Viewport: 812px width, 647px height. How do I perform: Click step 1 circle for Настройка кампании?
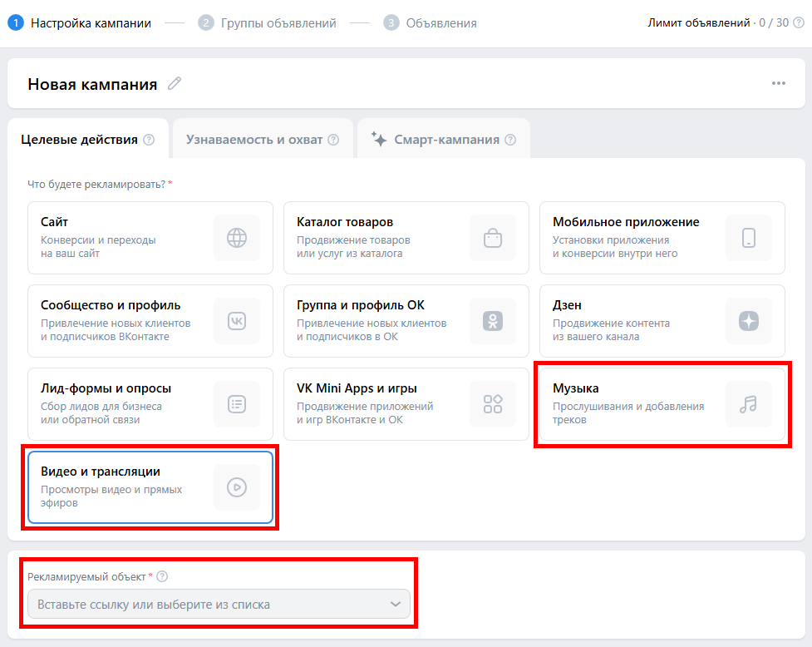[x=16, y=22]
